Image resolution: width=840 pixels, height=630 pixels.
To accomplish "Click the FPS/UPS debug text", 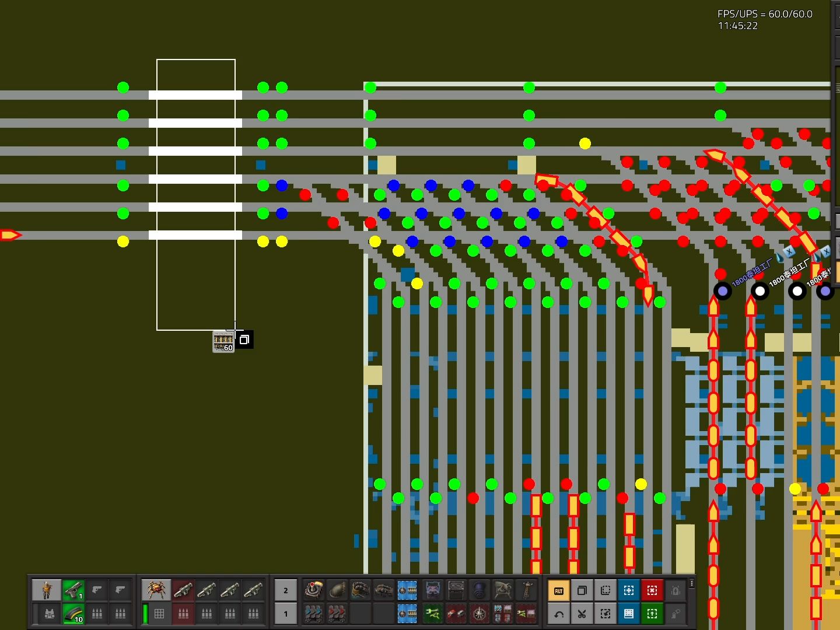I will tap(765, 14).
